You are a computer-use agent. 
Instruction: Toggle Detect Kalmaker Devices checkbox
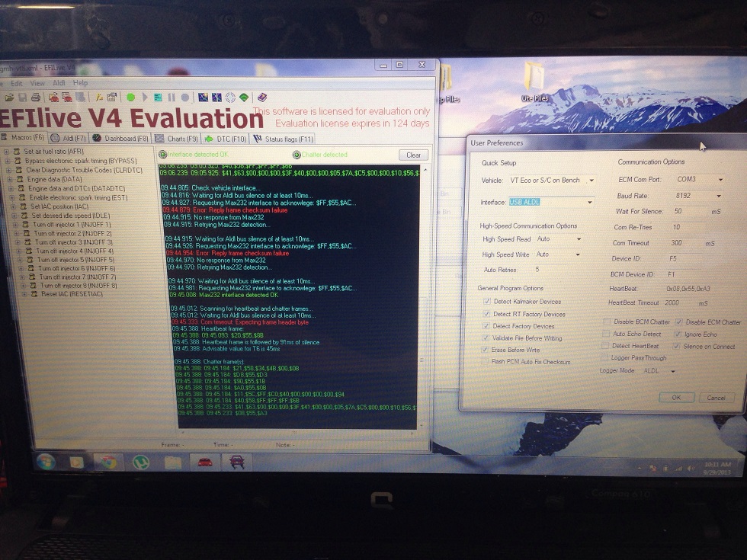tap(487, 302)
